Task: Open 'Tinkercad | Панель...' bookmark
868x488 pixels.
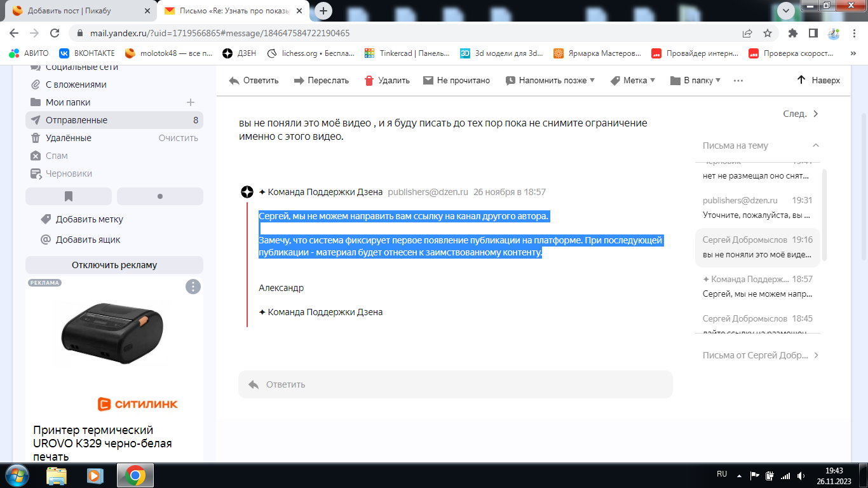Action: point(407,53)
